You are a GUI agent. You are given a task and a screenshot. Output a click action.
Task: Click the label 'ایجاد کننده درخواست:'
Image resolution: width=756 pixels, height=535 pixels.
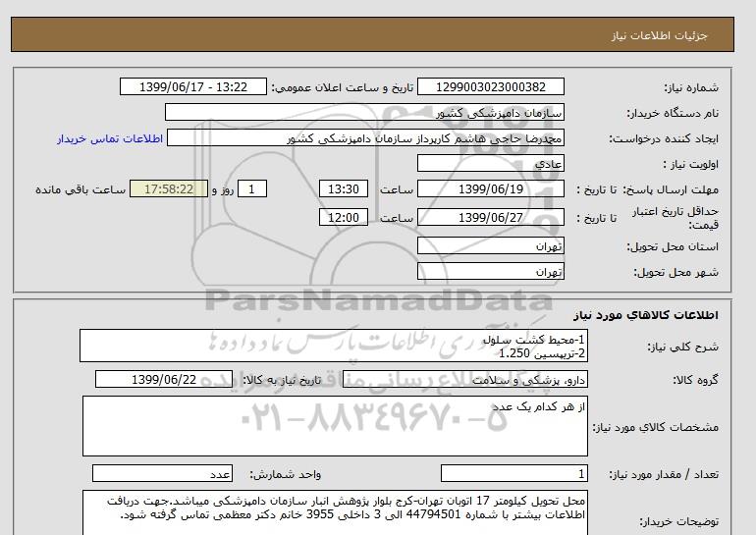664,138
